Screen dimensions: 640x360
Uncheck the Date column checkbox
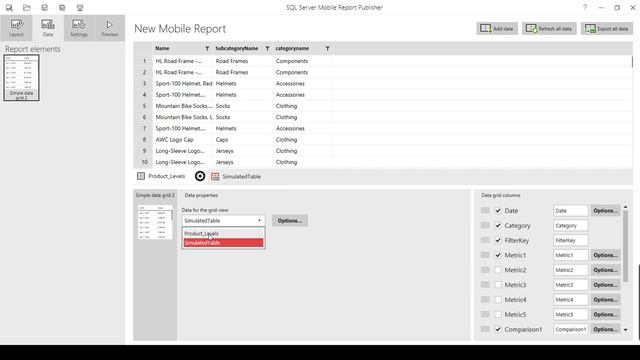pos(498,211)
